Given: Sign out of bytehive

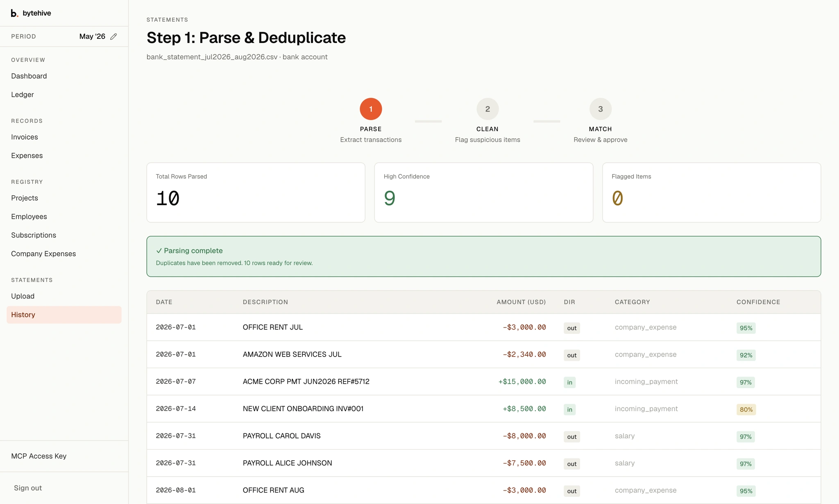Looking at the screenshot, I should tap(28, 488).
